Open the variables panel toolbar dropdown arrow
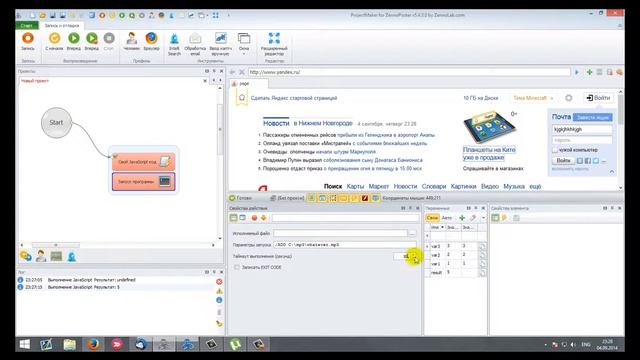Screen dimensions: 640x360 pos(483,218)
